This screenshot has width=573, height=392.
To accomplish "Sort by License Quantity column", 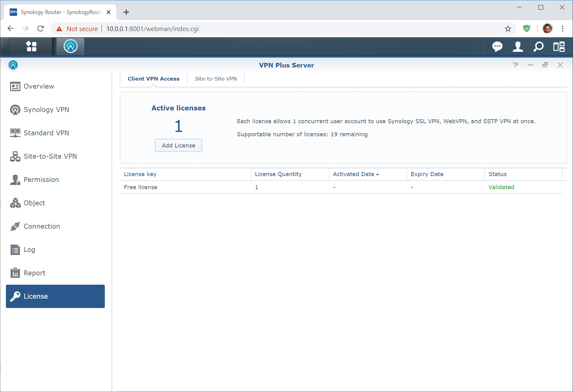I will pyautogui.click(x=290, y=174).
